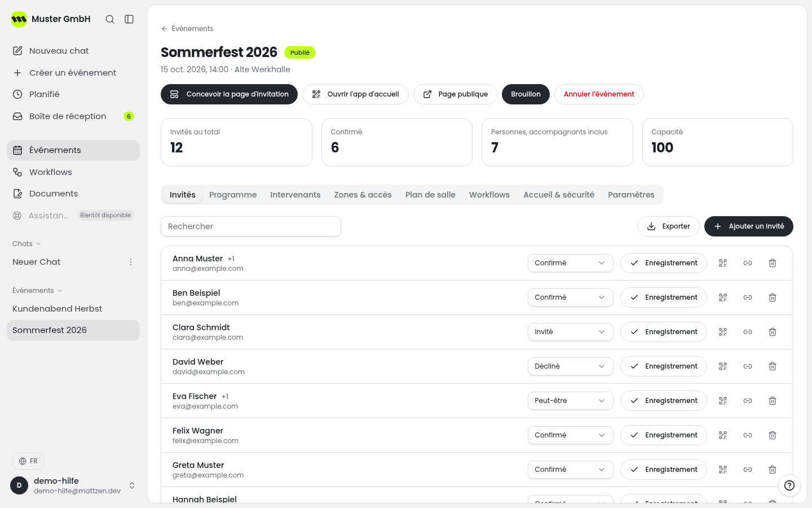Click Annuler l'événement button

coord(599,94)
